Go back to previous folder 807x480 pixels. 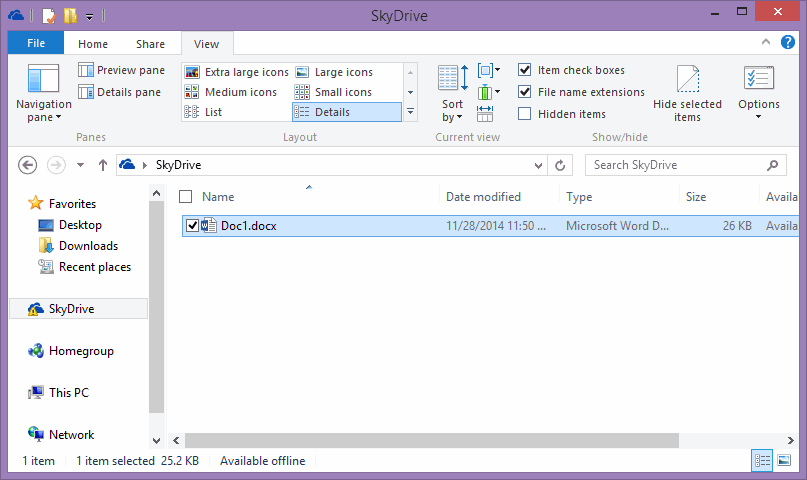27,165
